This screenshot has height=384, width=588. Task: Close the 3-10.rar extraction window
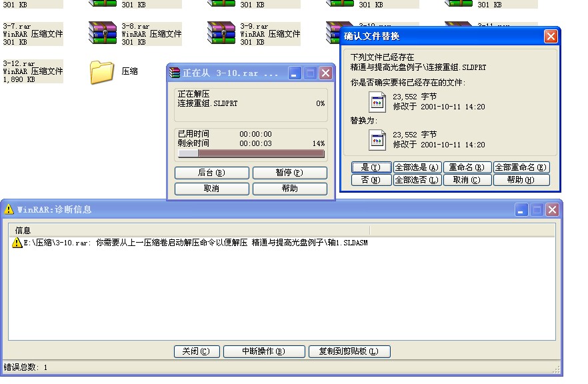[x=325, y=73]
